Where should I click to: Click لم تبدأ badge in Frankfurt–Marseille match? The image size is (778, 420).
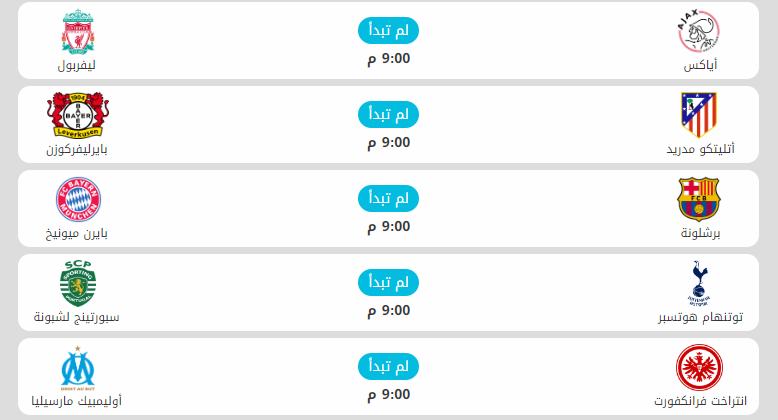tap(388, 367)
